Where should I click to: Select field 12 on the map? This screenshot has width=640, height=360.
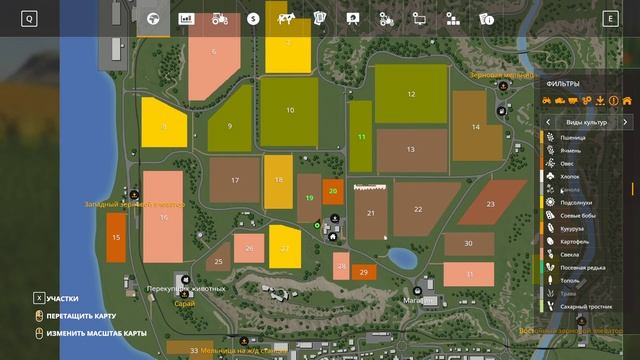point(411,93)
